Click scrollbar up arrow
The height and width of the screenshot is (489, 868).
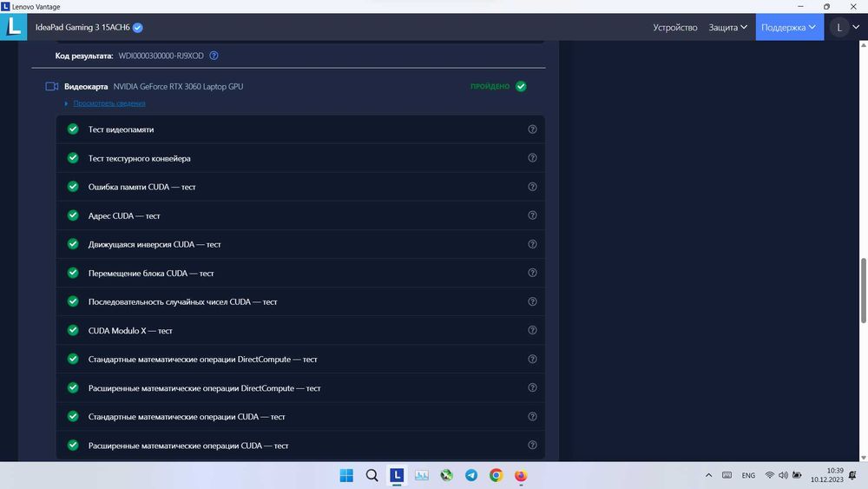(x=863, y=45)
